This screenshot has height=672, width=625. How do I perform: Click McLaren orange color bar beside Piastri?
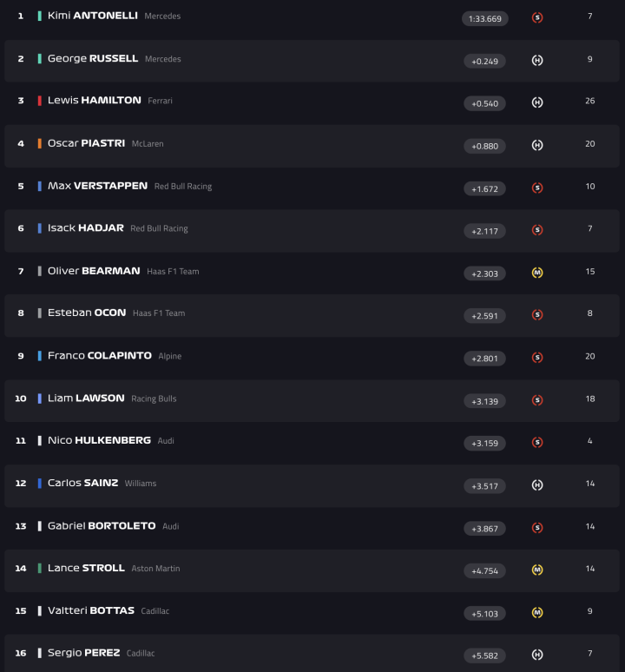[39, 143]
